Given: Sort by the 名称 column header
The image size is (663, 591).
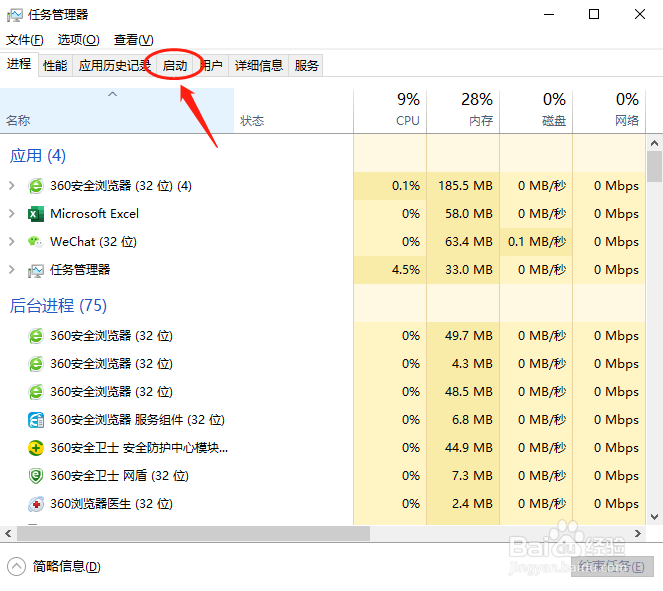Looking at the screenshot, I should pyautogui.click(x=117, y=111).
